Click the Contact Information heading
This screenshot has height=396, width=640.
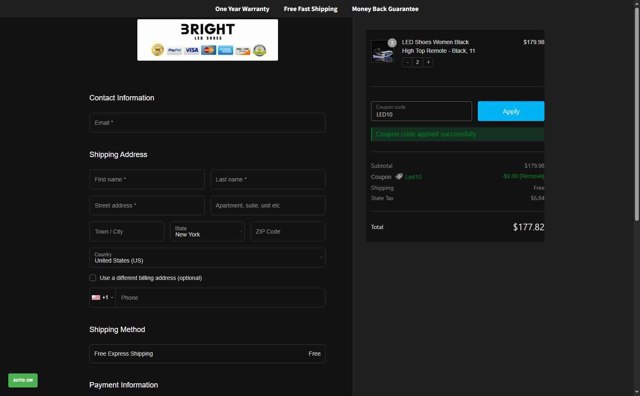tap(122, 98)
